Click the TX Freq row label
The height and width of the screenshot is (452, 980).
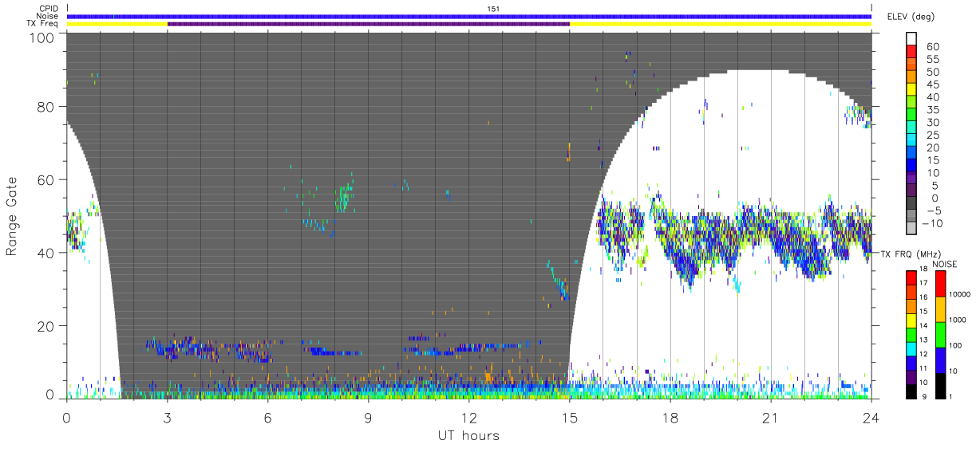(41, 24)
